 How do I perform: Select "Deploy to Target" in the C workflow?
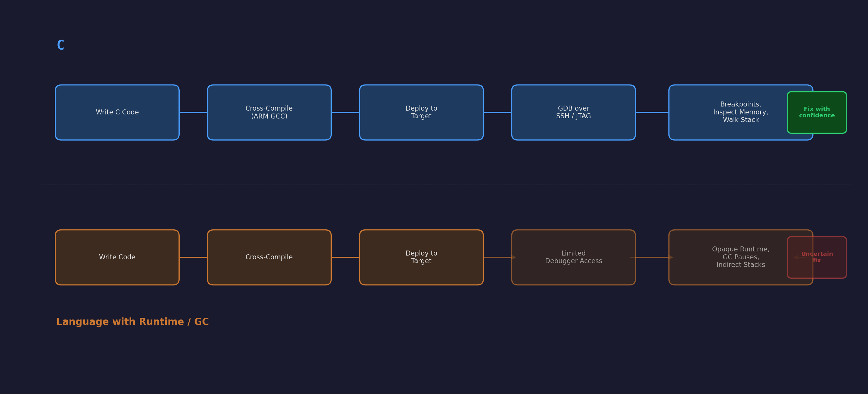[x=421, y=112]
